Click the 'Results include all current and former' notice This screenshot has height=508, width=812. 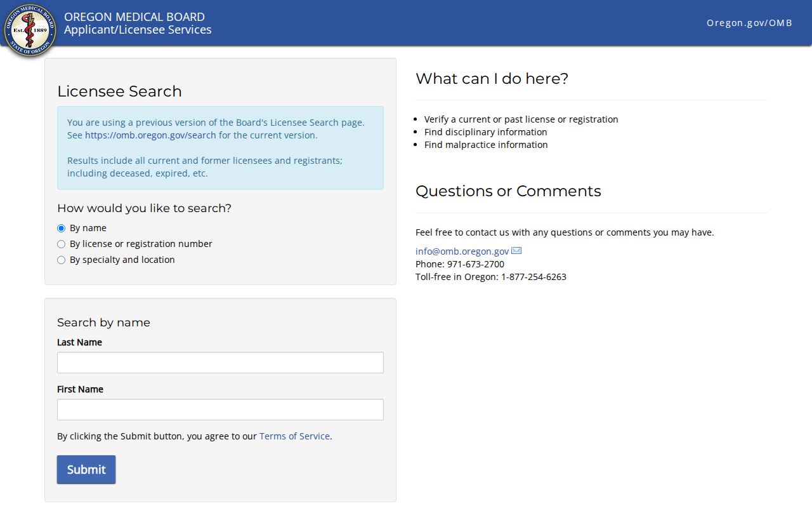pos(205,167)
